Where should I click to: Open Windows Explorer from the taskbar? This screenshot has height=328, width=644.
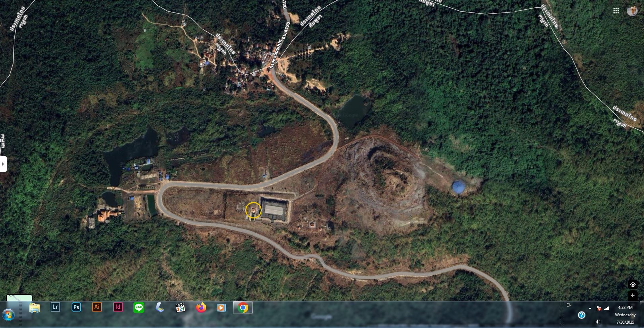coord(35,307)
